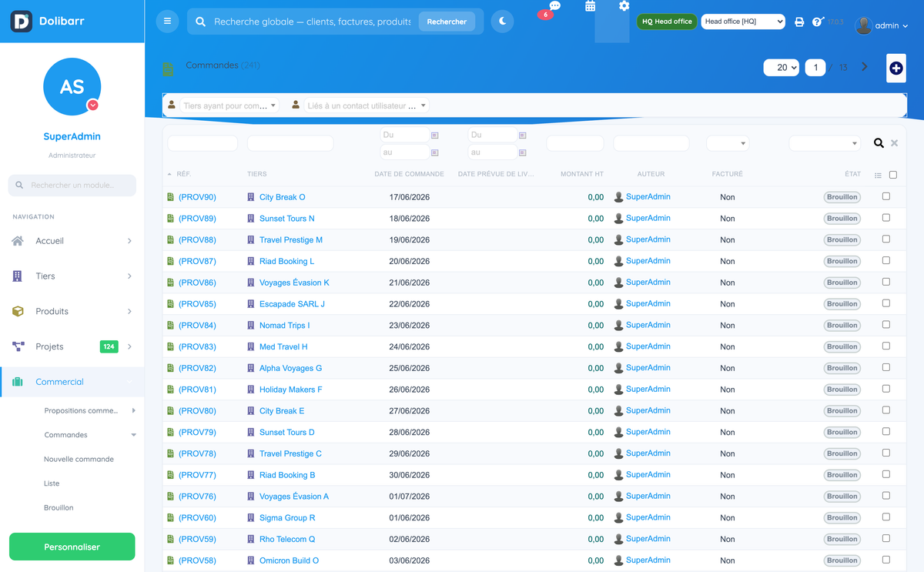Viewport: 924px width, 572px height.
Task: Open Projets in navigation
Action: (x=72, y=346)
